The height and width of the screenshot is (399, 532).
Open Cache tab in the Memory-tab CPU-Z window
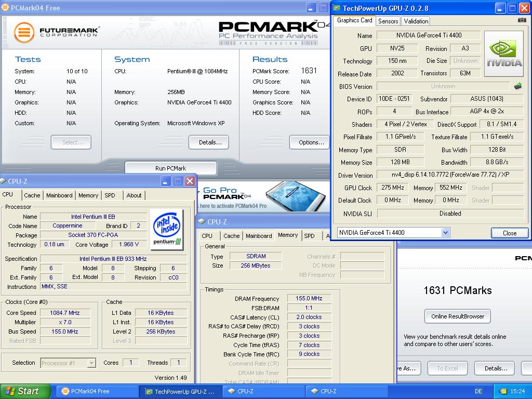pos(231,236)
